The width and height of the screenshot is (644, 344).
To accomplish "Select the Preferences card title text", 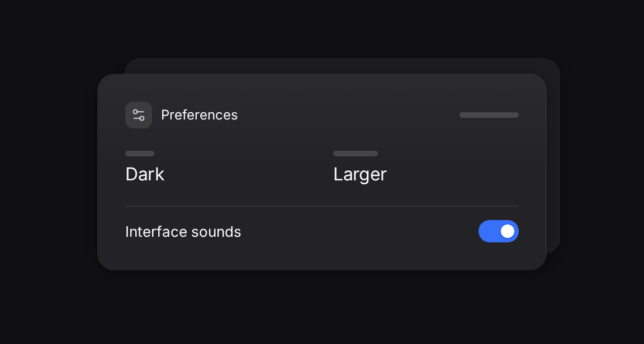I will 199,115.
